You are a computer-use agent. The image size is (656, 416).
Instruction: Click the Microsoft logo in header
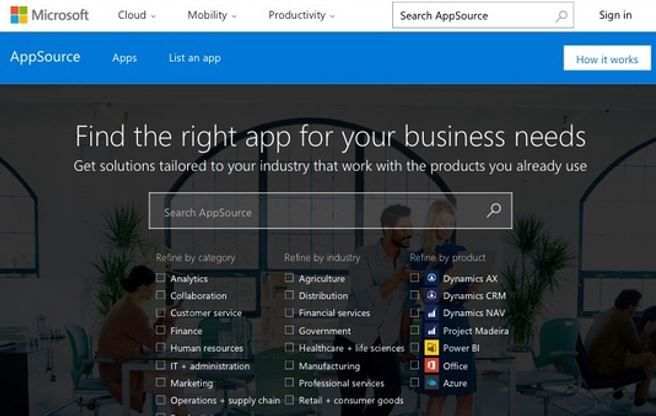[46, 15]
